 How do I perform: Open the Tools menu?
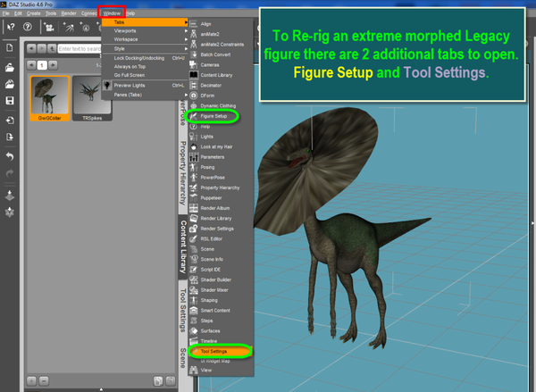(x=51, y=13)
